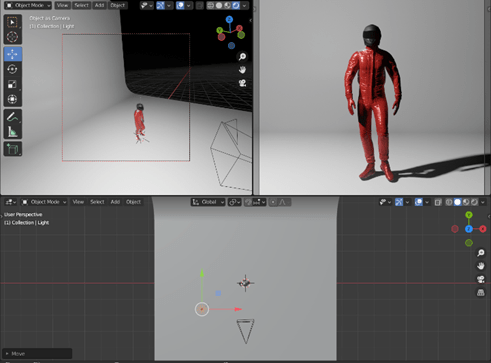Click blue Z axis in bottom viewport gizmo

(x=469, y=229)
